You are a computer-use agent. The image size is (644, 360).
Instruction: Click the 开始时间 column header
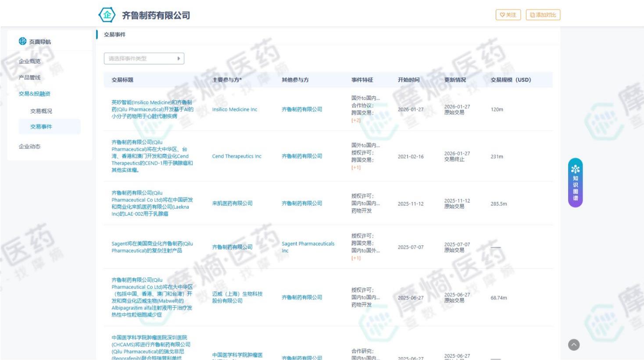(x=409, y=80)
